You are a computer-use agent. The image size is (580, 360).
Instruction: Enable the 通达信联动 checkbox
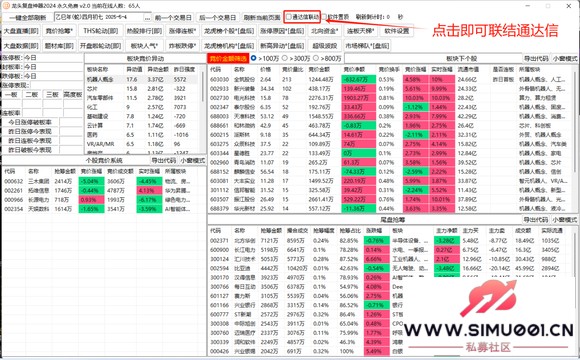(x=289, y=17)
